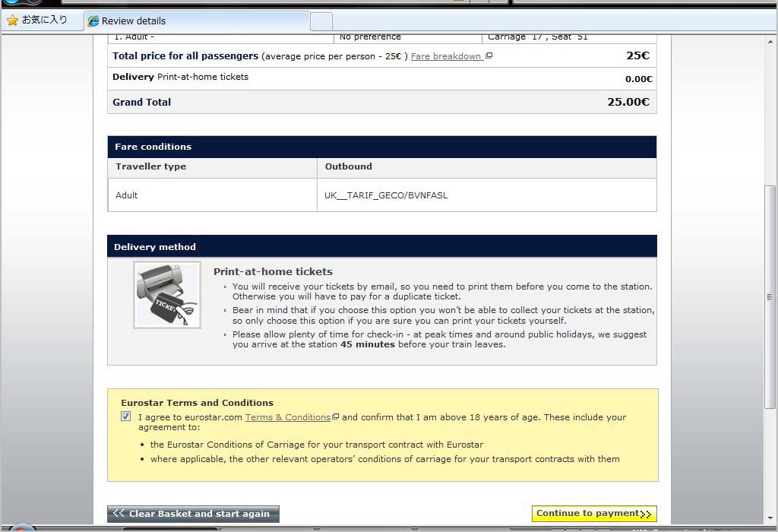Click the vertical scrollbar thumb
This screenshot has width=778, height=532.
pos(770,296)
